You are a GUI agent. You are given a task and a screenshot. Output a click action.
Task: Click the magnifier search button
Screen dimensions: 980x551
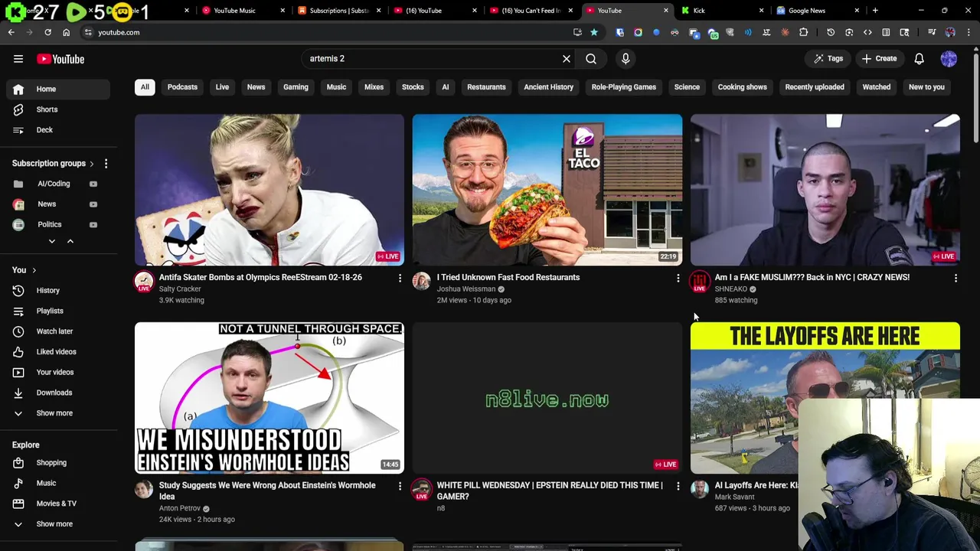tap(591, 59)
